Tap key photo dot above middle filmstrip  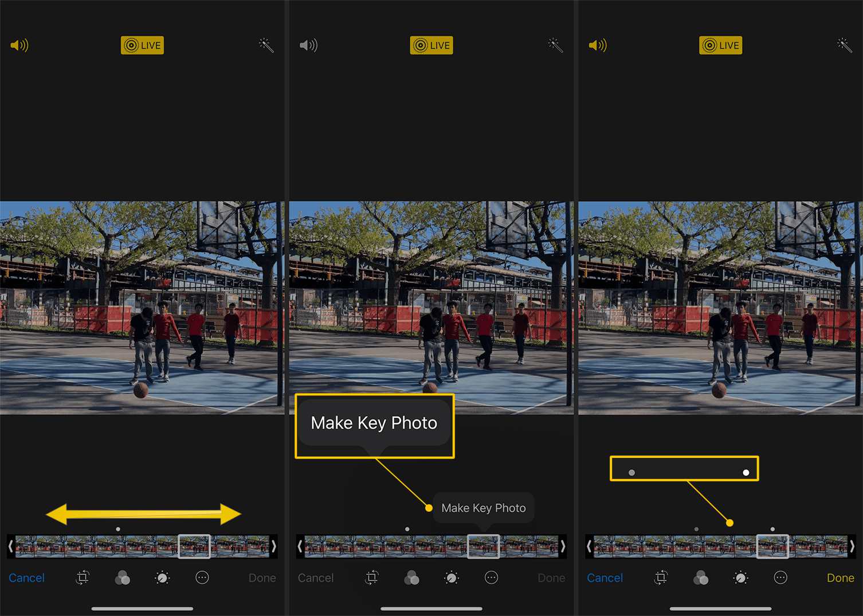407,529
